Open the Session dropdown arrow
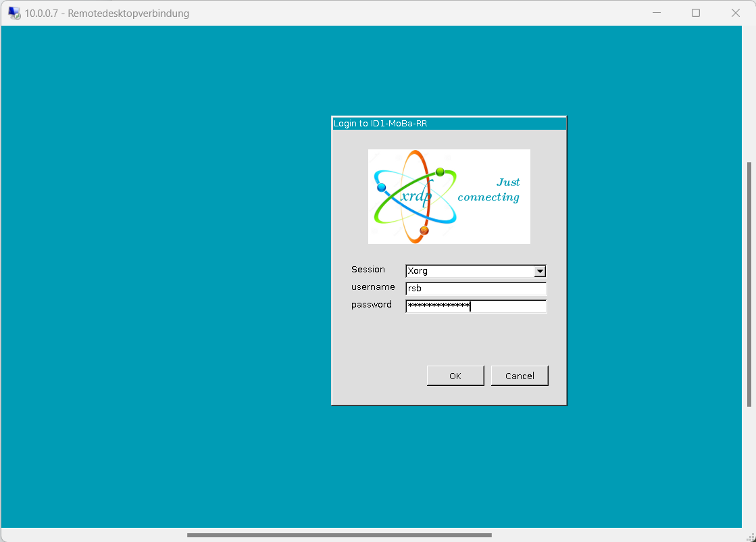 [x=540, y=271]
